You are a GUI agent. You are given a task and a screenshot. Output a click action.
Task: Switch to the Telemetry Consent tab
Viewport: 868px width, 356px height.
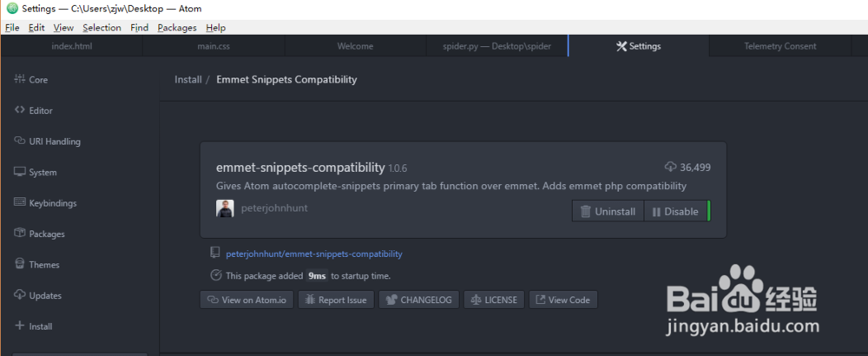click(x=780, y=47)
